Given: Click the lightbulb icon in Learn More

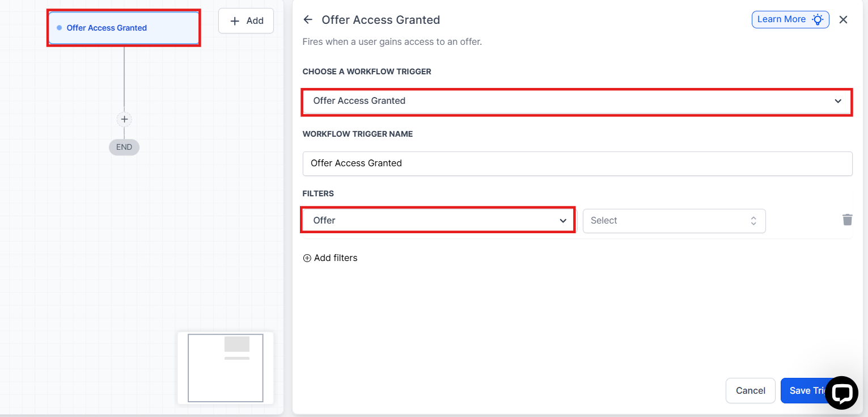Looking at the screenshot, I should coord(817,20).
